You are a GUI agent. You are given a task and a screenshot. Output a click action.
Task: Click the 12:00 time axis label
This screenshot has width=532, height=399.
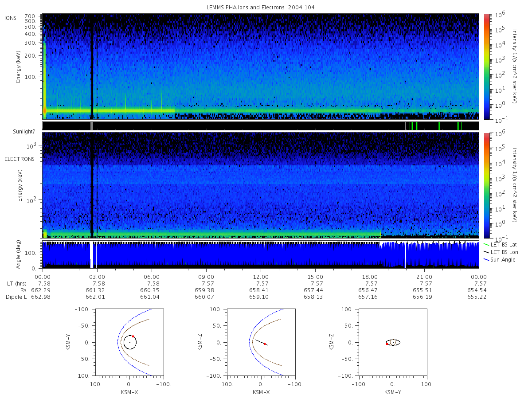261,276
